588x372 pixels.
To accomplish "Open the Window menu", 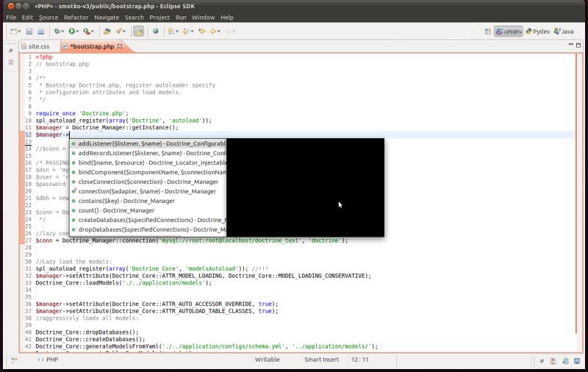I will (204, 17).
